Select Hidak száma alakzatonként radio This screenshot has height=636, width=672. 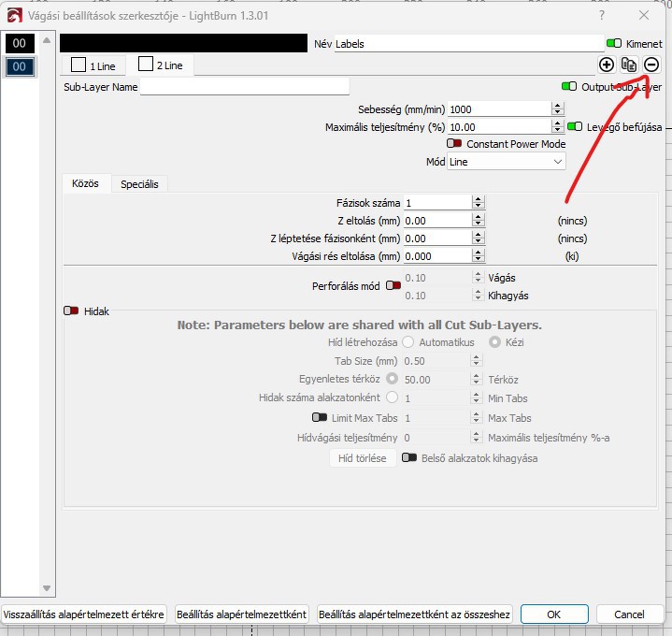pyautogui.click(x=392, y=397)
